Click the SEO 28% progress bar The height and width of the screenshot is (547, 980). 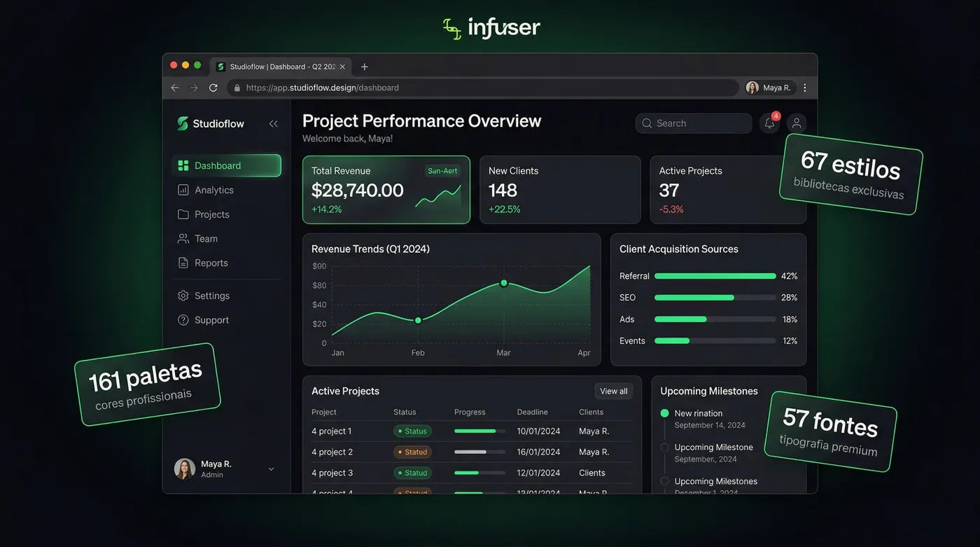click(x=715, y=298)
